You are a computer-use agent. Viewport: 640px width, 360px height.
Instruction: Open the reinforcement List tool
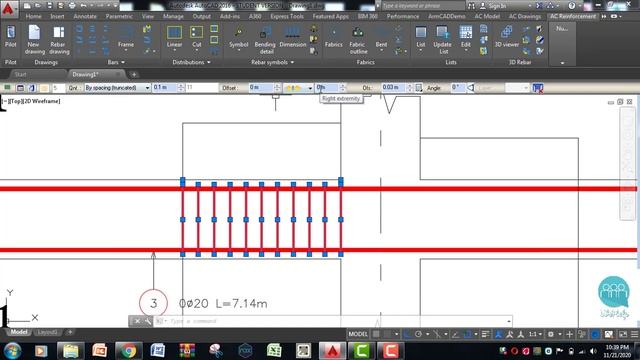pos(421,38)
